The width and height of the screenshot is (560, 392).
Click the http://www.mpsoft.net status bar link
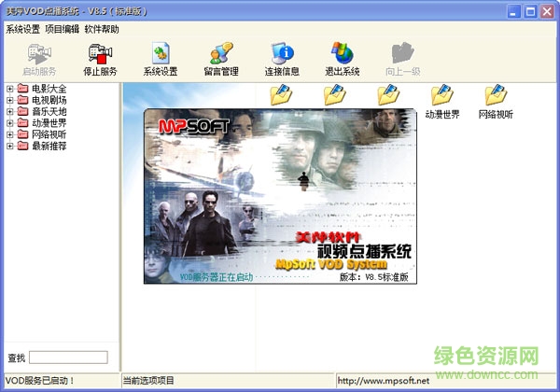pos(384,381)
